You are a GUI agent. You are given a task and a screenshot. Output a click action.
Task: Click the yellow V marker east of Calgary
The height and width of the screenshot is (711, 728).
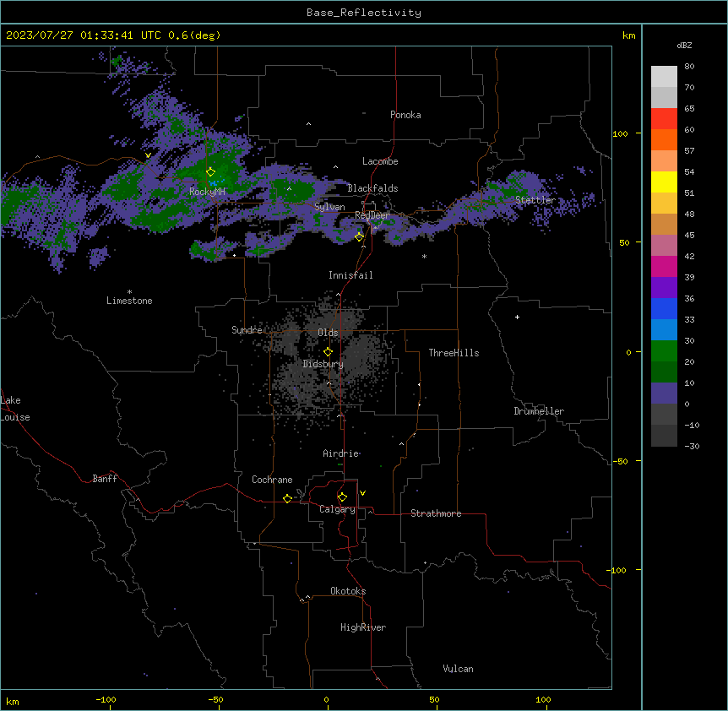(x=362, y=493)
